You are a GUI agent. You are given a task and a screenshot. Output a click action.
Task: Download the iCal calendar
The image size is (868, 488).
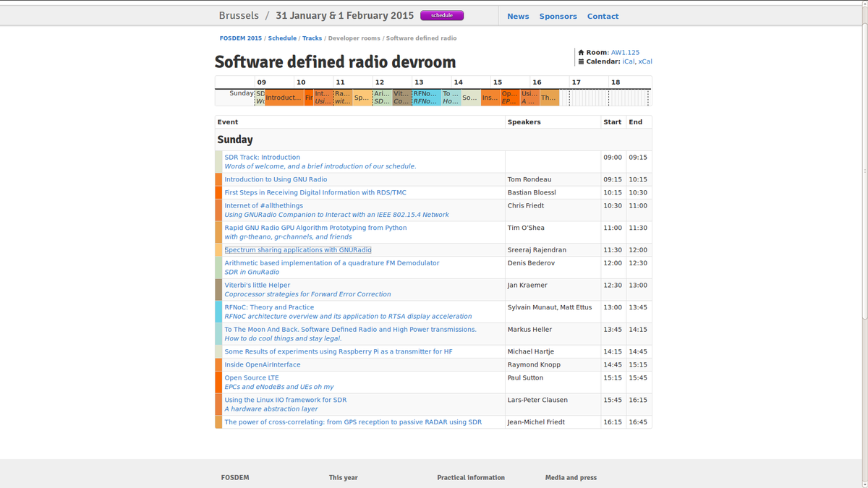[629, 61]
